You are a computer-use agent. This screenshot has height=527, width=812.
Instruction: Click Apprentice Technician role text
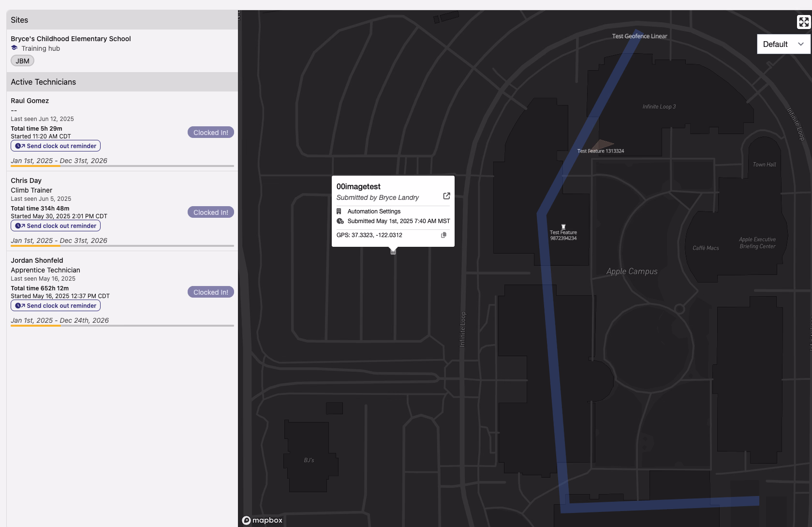click(x=45, y=270)
